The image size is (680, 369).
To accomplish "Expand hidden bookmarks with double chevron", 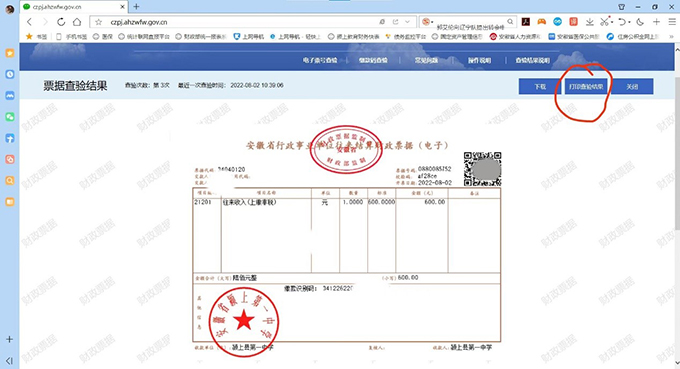I will click(x=671, y=37).
